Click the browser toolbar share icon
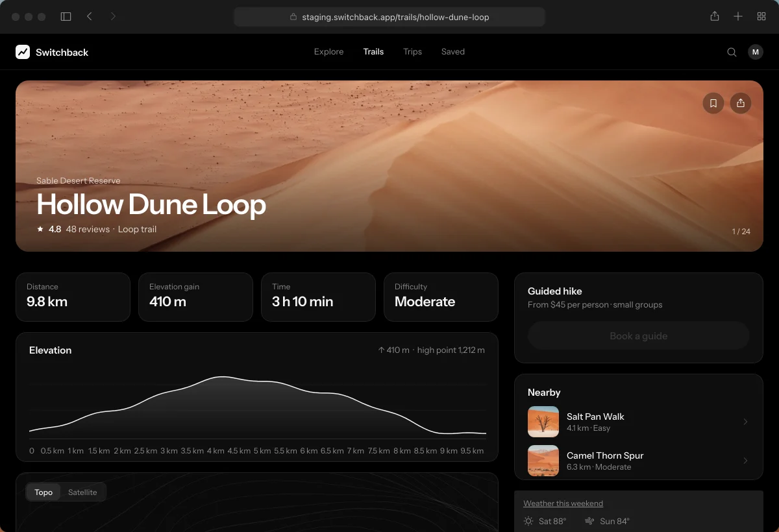 click(715, 16)
